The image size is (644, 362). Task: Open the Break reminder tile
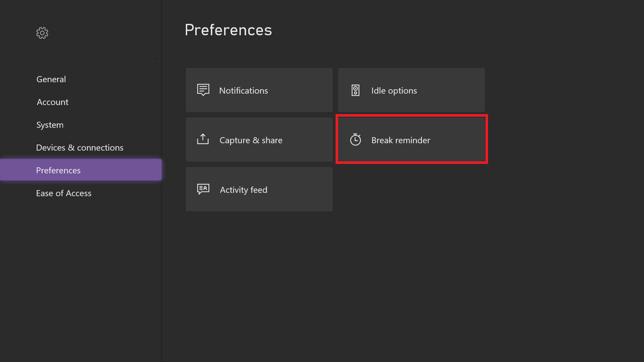411,139
